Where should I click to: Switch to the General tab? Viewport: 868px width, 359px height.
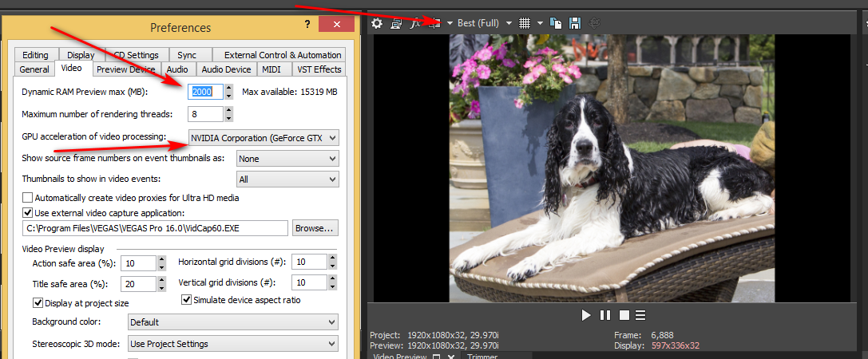click(34, 69)
